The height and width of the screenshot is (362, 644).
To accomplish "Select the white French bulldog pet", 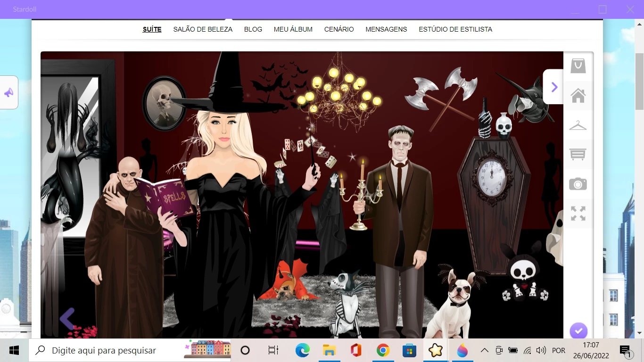I will (x=456, y=302).
